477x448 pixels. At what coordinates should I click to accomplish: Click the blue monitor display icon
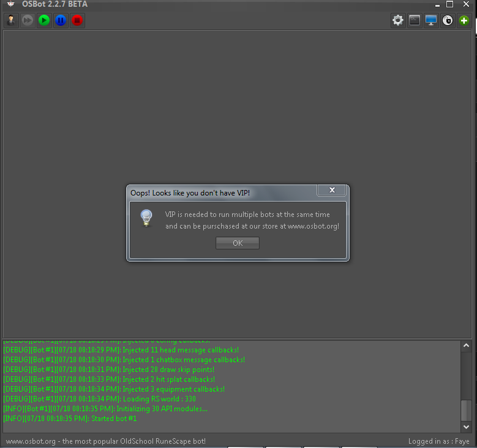point(431,20)
